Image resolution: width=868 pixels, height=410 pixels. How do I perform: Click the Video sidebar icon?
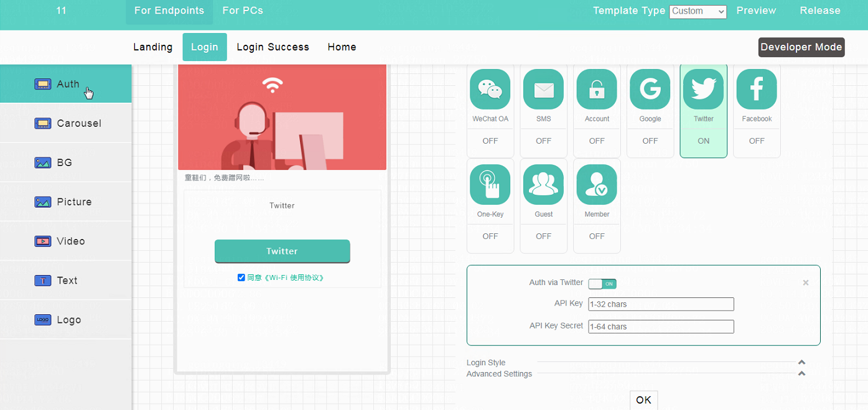(x=42, y=241)
